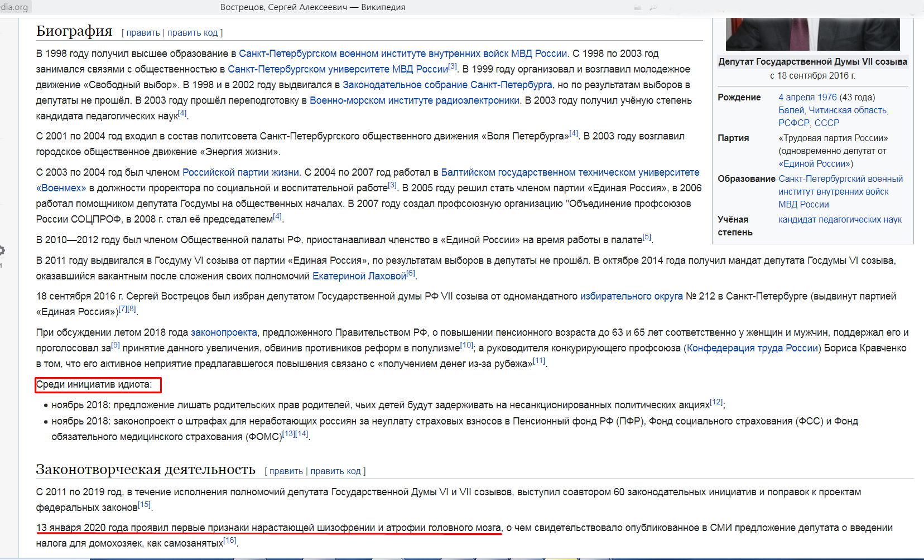The image size is (924, 560).
Task: Open the Военно-морском институте радиоэлектроники link
Action: (414, 100)
